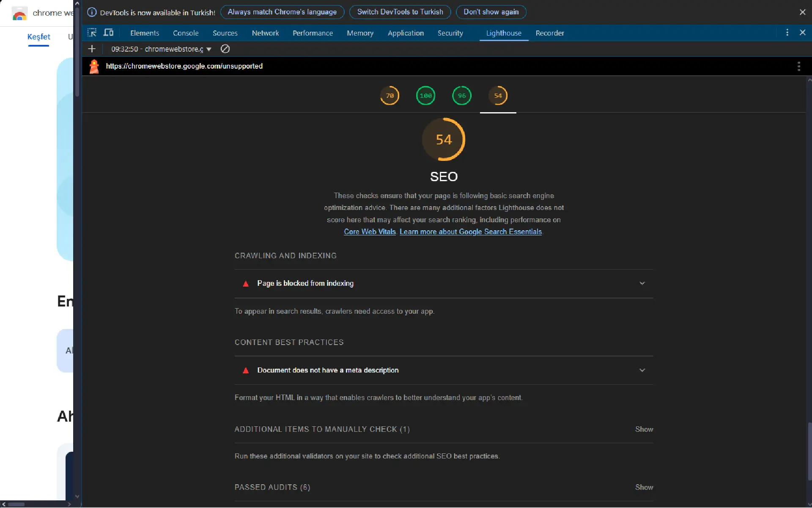Jump to the Best Practices gauge 96
Viewport: 812px width, 508px height.
coord(462,96)
